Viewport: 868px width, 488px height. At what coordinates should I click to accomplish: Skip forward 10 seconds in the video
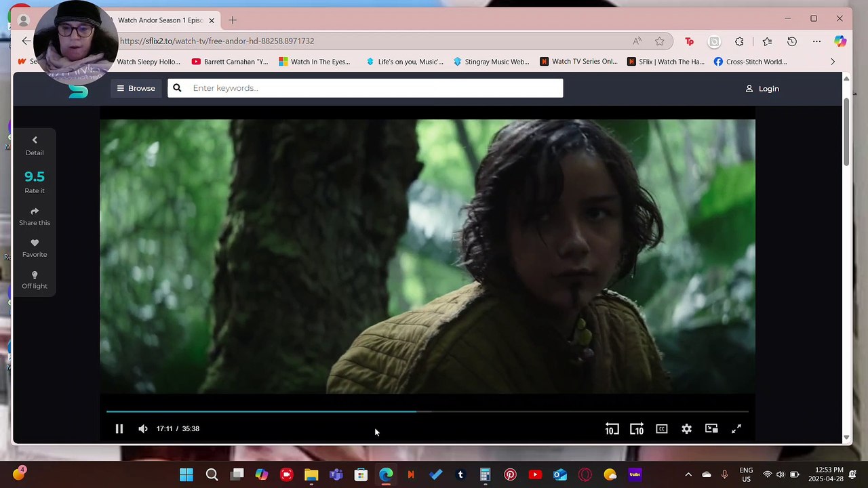(636, 428)
